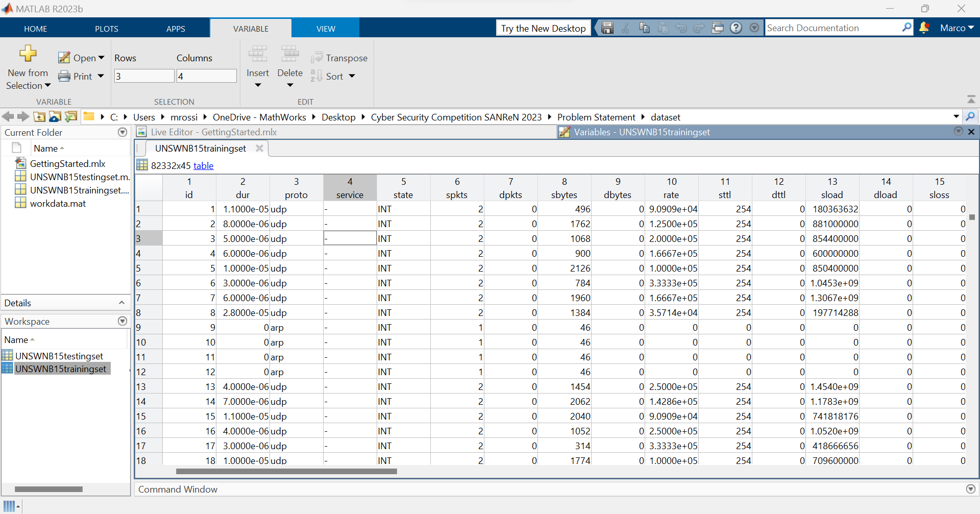Click the Columns input field
The image size is (980, 514).
tap(206, 76)
